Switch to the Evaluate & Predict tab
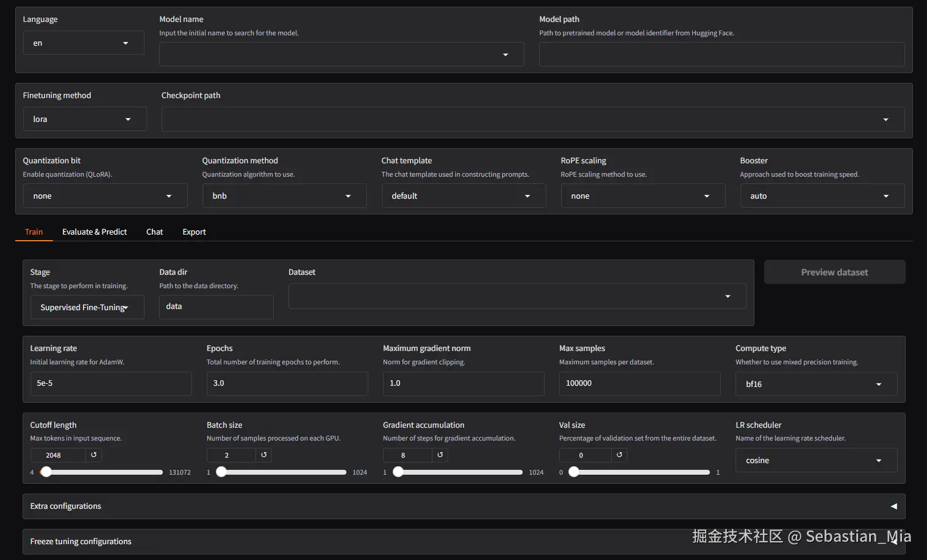The image size is (927, 560). 95,232
